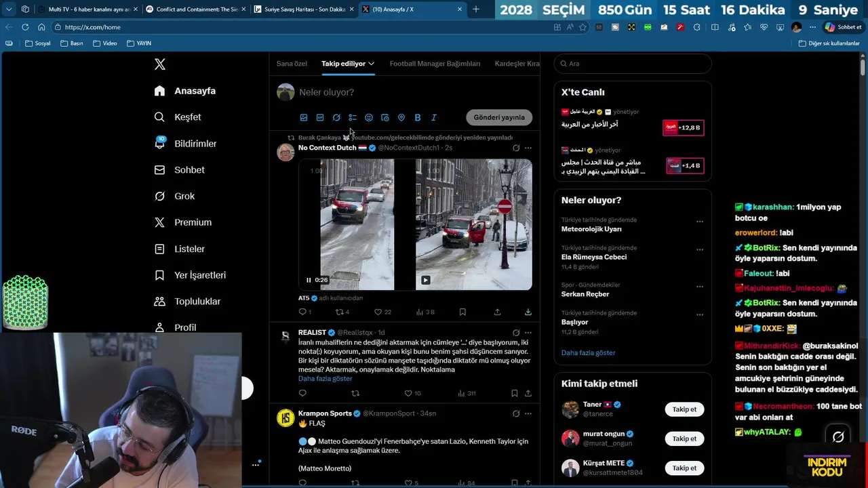Schedule the post with calendar icon
This screenshot has height=488, width=868.
[385, 117]
